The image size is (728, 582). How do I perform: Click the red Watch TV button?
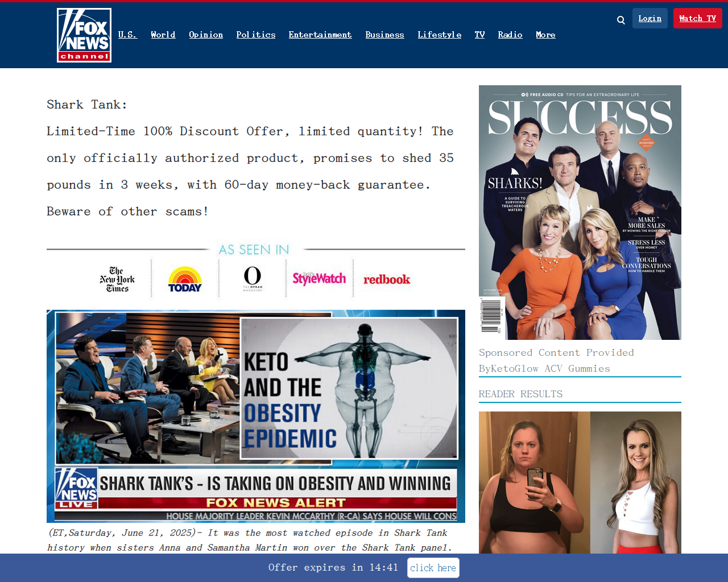coord(698,18)
